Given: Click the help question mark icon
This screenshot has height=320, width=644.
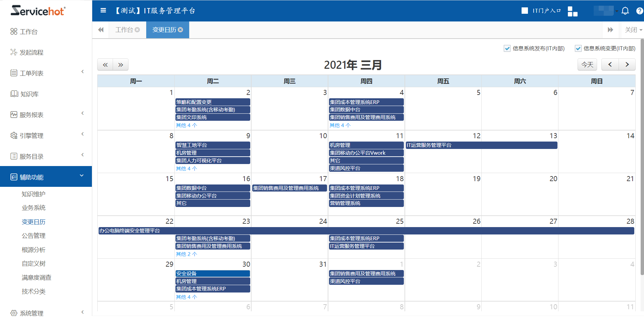Looking at the screenshot, I should pos(639,10).
